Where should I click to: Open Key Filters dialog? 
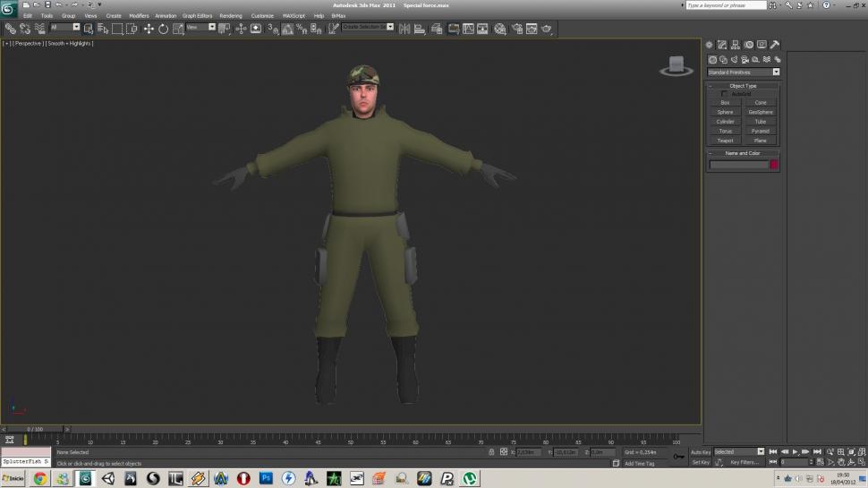[x=745, y=462]
